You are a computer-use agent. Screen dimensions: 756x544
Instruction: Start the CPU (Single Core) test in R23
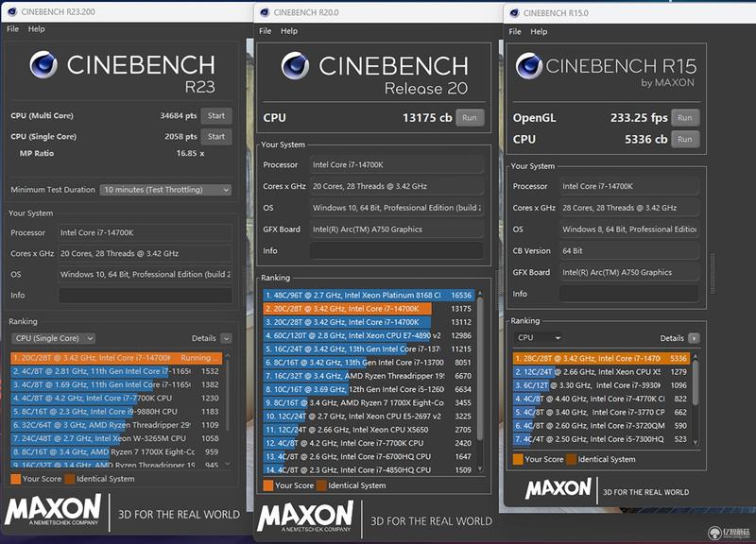coord(216,136)
